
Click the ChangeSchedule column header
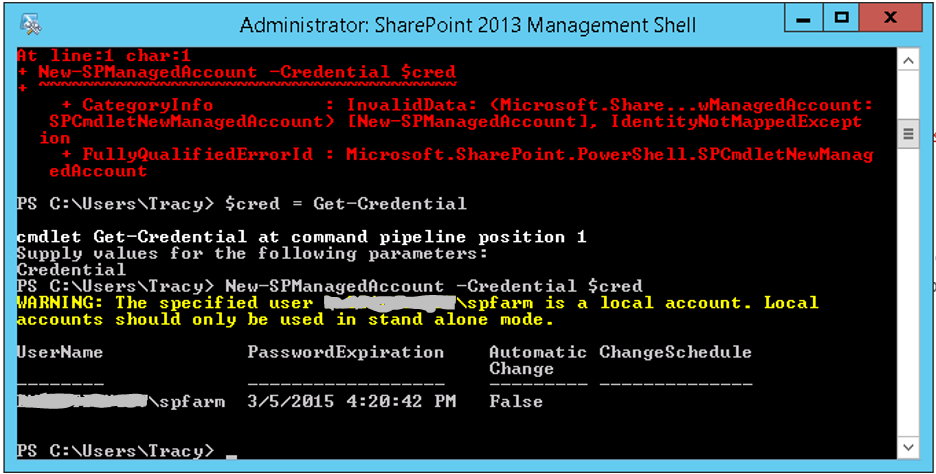675,352
